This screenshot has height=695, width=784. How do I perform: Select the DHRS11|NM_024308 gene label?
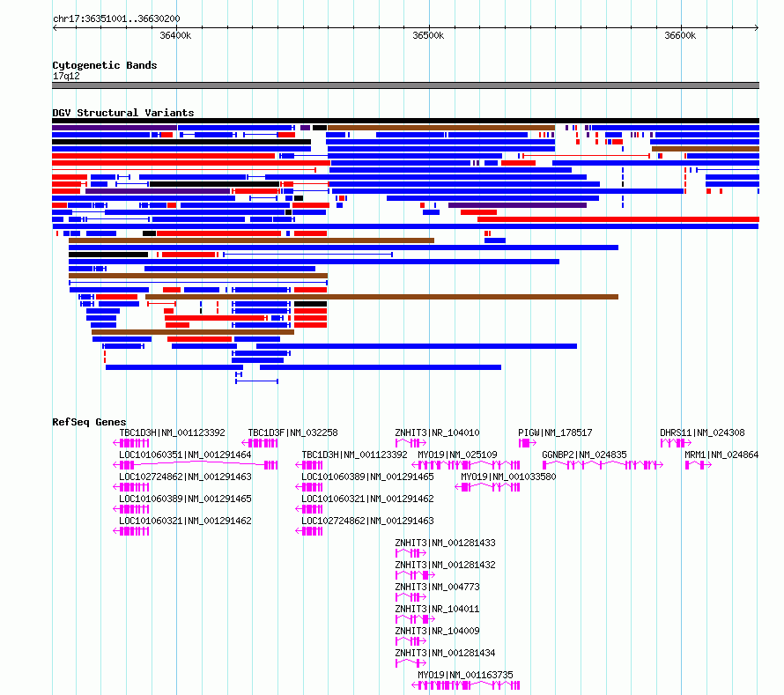[x=702, y=433]
